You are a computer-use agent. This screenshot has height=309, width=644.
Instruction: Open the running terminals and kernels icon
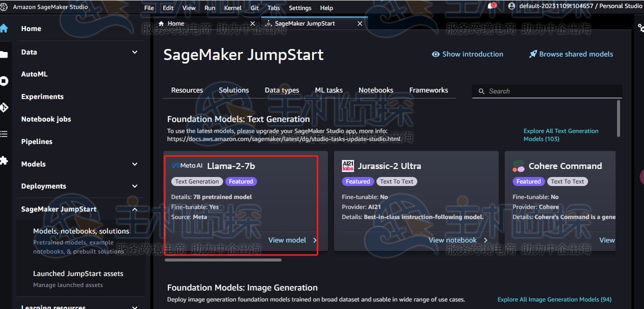click(x=3, y=81)
